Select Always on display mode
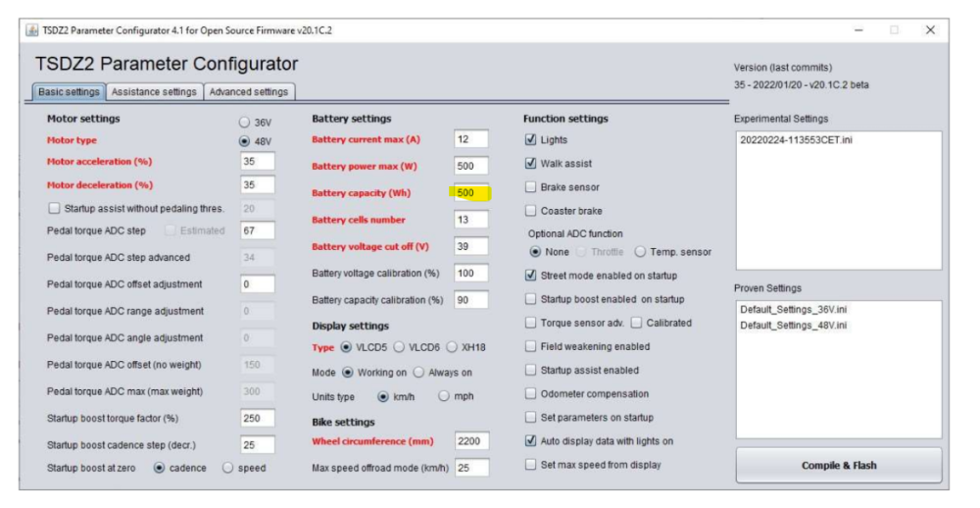 (x=418, y=373)
